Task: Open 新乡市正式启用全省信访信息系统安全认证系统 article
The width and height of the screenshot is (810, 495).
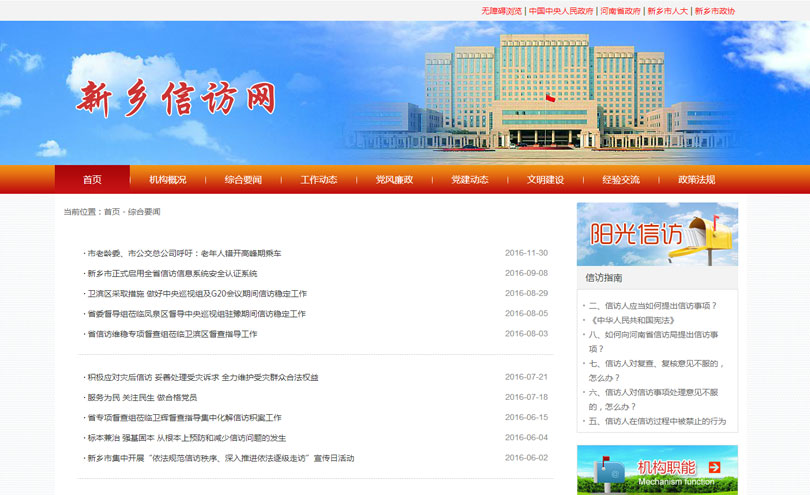Action: click(172, 274)
